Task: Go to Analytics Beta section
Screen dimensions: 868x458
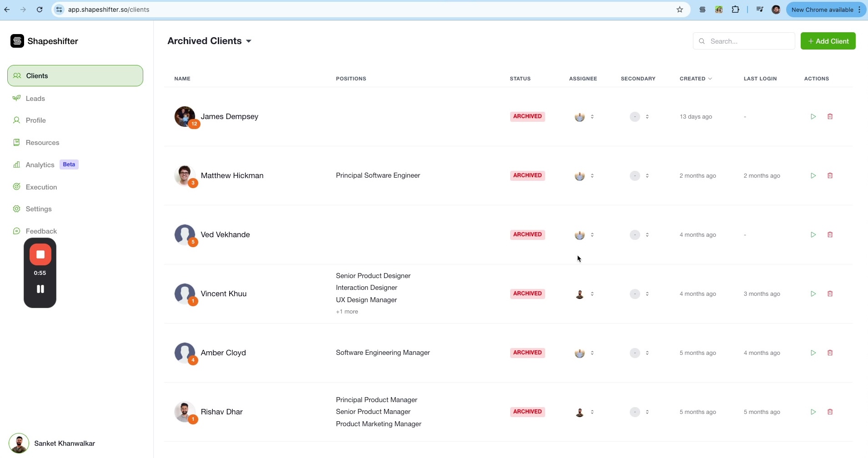Action: (x=40, y=165)
